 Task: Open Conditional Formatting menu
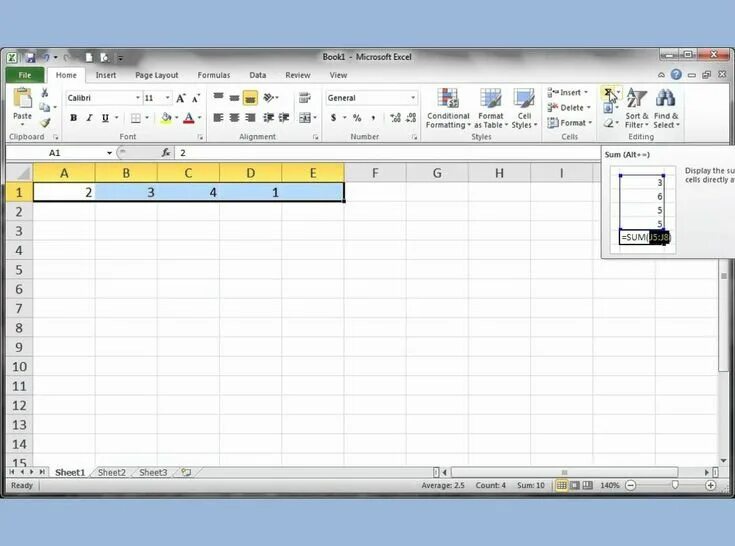448,108
